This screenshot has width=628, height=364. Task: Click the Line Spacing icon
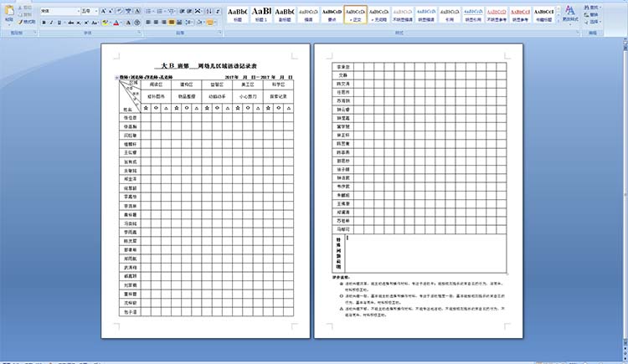(x=188, y=23)
